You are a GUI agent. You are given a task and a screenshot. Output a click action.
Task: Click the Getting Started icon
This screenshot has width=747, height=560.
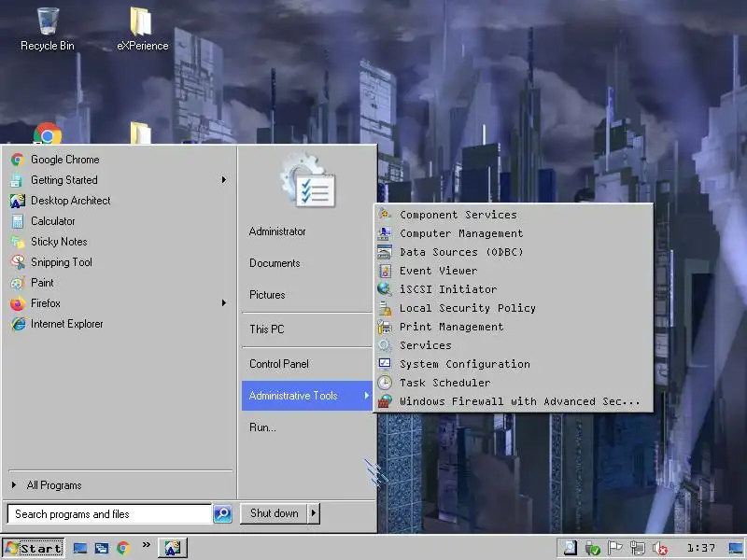pyautogui.click(x=17, y=180)
